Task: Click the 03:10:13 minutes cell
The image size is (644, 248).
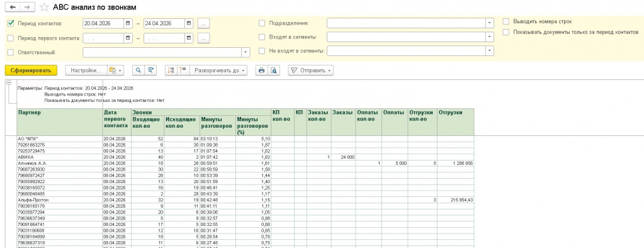Action: pos(218,138)
